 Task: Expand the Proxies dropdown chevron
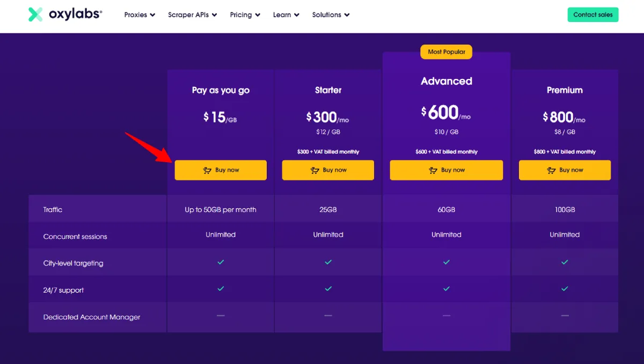click(x=152, y=15)
